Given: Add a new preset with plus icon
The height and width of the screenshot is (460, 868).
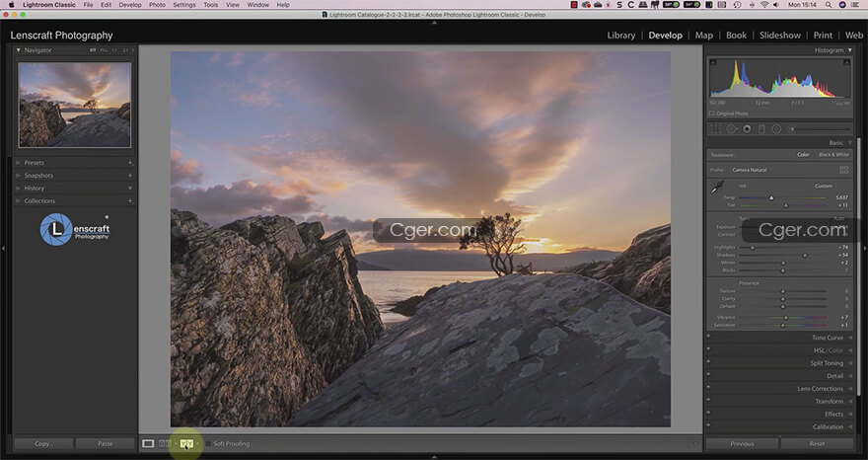Looking at the screenshot, I should [130, 163].
